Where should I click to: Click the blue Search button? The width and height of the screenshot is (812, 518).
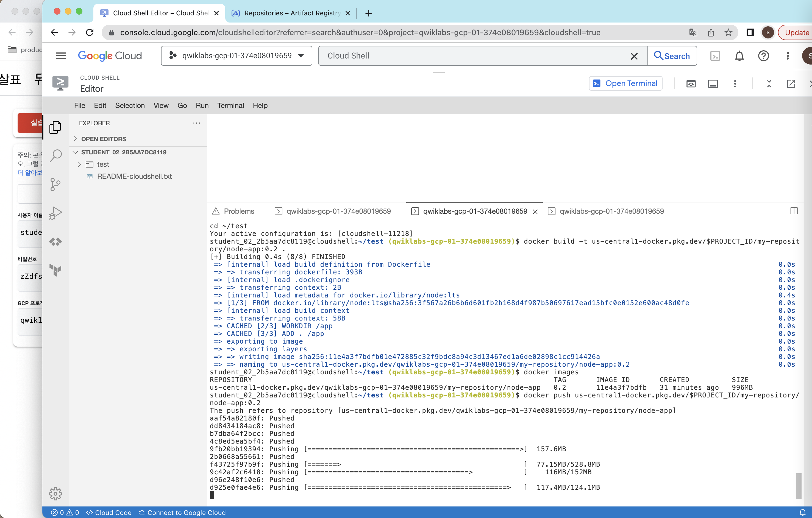point(672,56)
